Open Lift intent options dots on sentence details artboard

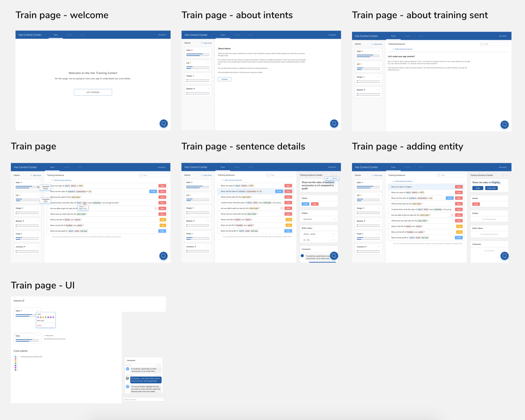pyautogui.click(x=208, y=195)
